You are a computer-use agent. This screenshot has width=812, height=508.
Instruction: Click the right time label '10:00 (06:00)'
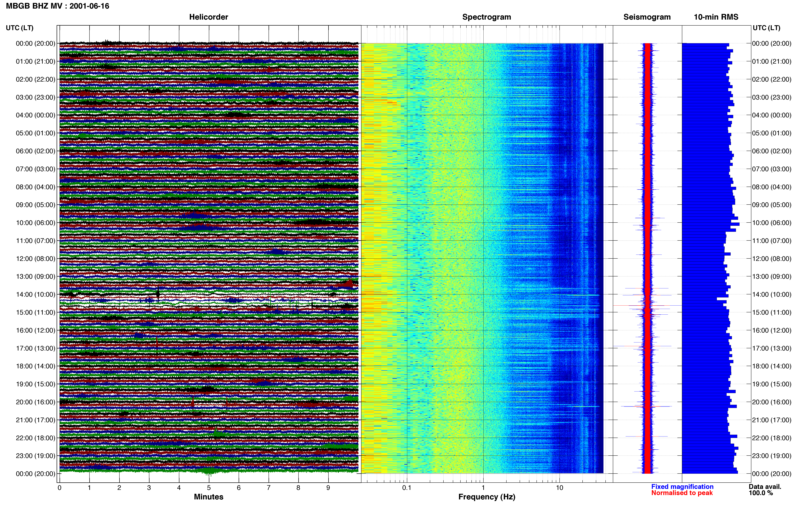pos(772,222)
